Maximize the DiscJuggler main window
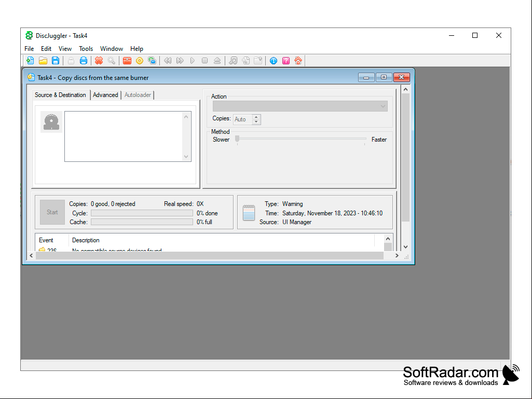 [475, 35]
